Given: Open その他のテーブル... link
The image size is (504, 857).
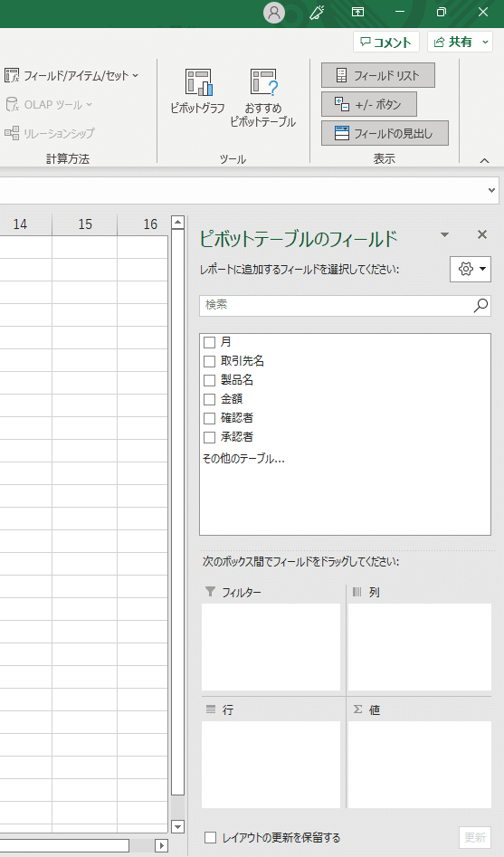Looking at the screenshot, I should pos(243,459).
